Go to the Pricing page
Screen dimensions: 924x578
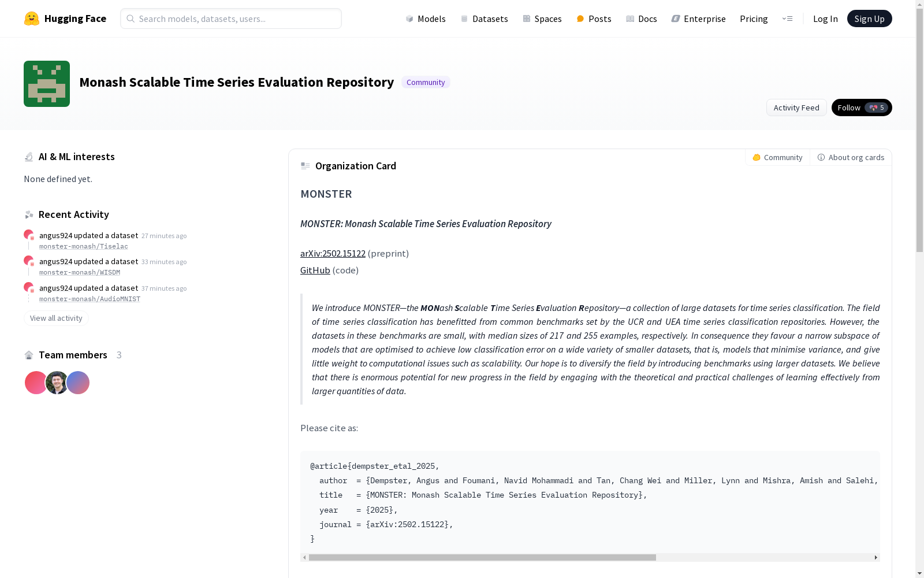click(754, 18)
